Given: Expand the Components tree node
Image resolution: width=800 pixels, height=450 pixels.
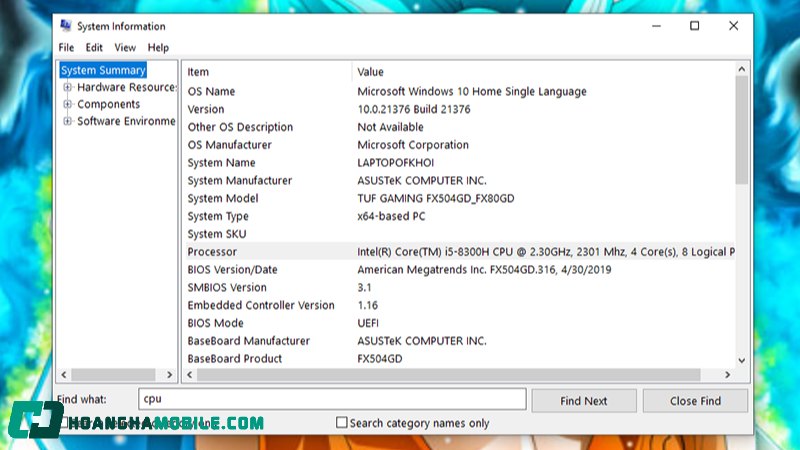Looking at the screenshot, I should pyautogui.click(x=68, y=104).
